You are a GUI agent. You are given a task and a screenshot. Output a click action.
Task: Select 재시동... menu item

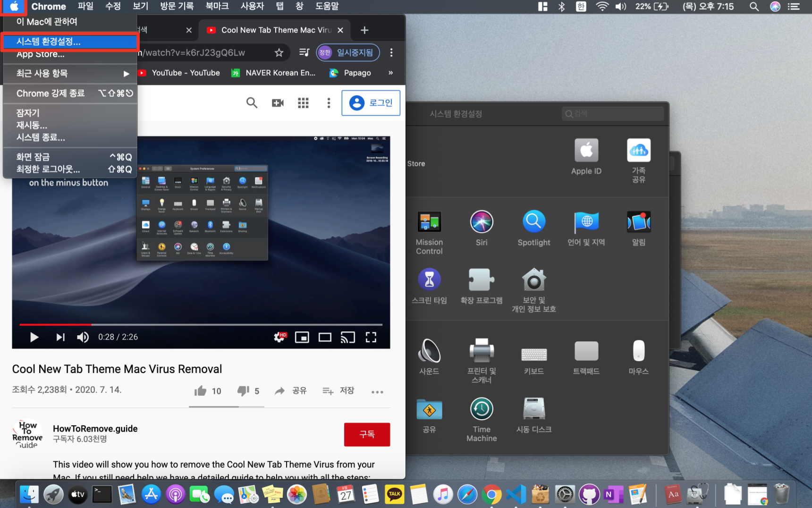pyautogui.click(x=70, y=125)
